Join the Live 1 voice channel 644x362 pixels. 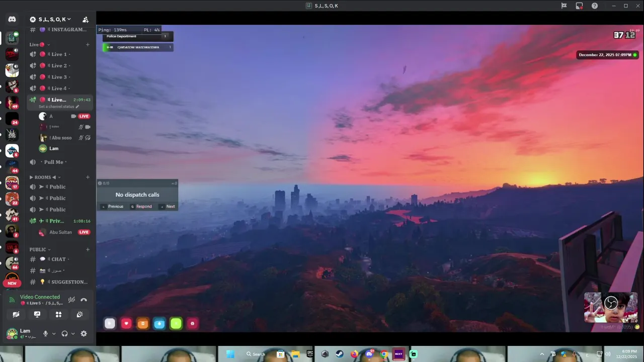coord(59,54)
